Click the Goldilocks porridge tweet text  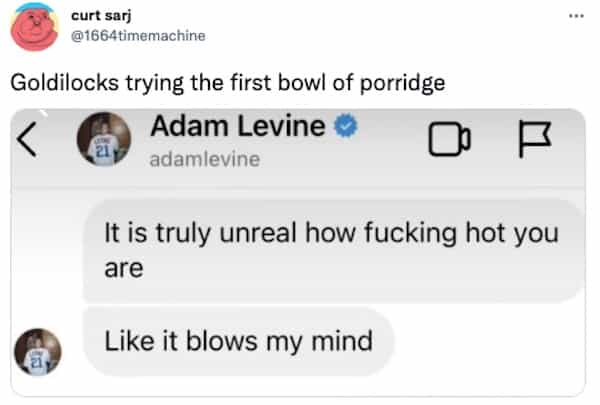[x=227, y=81]
